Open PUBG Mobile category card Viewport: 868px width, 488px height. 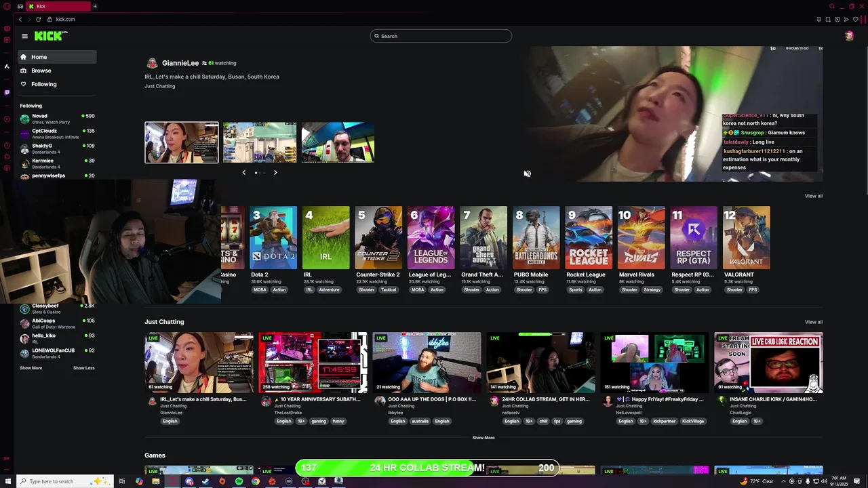point(536,238)
